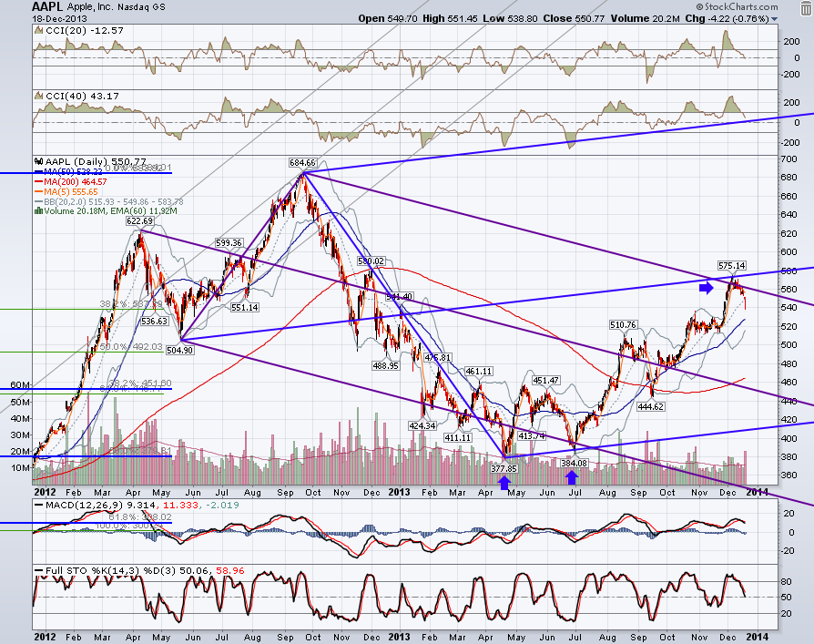The width and height of the screenshot is (814, 644).
Task: Click the CCI(20) indicator panel icon
Action: pyautogui.click(x=38, y=31)
